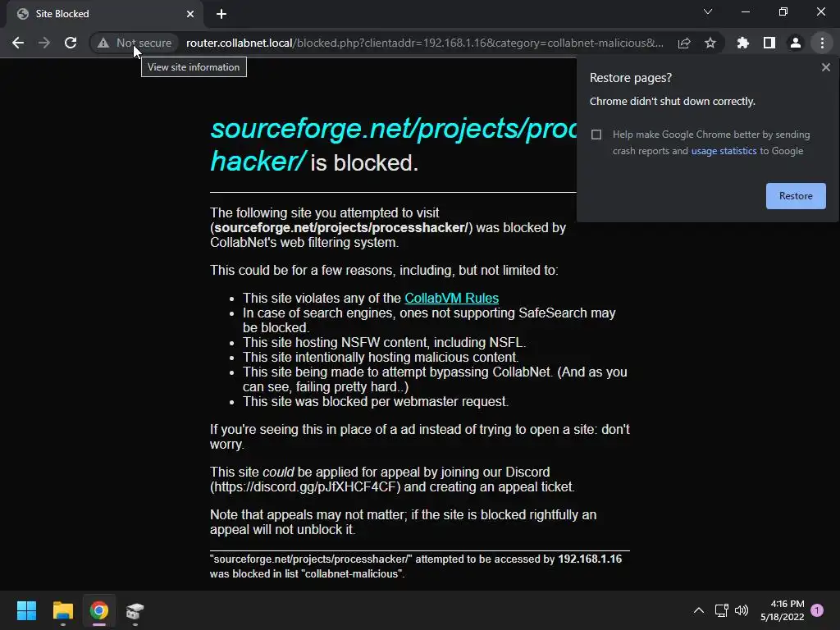
Task: Open network status tray icon
Action: coord(721,610)
